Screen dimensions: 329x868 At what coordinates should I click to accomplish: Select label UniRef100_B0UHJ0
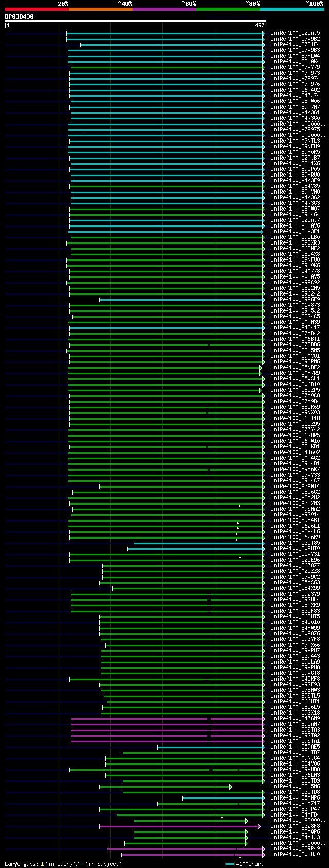pyautogui.click(x=295, y=854)
